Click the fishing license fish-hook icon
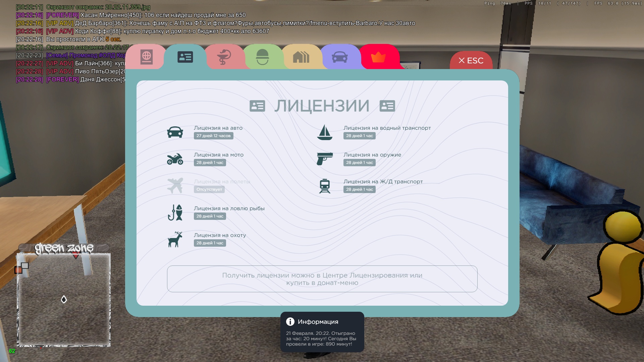 pyautogui.click(x=175, y=213)
